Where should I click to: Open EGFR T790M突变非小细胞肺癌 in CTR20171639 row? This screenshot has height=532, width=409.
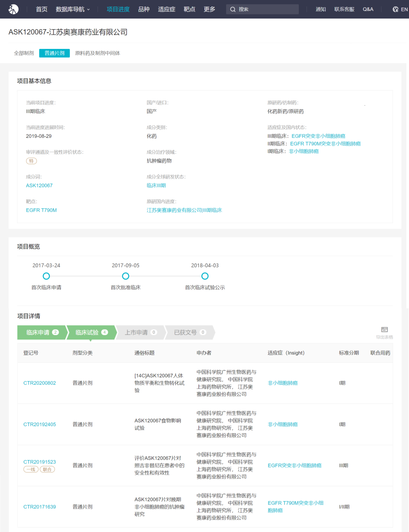click(296, 507)
